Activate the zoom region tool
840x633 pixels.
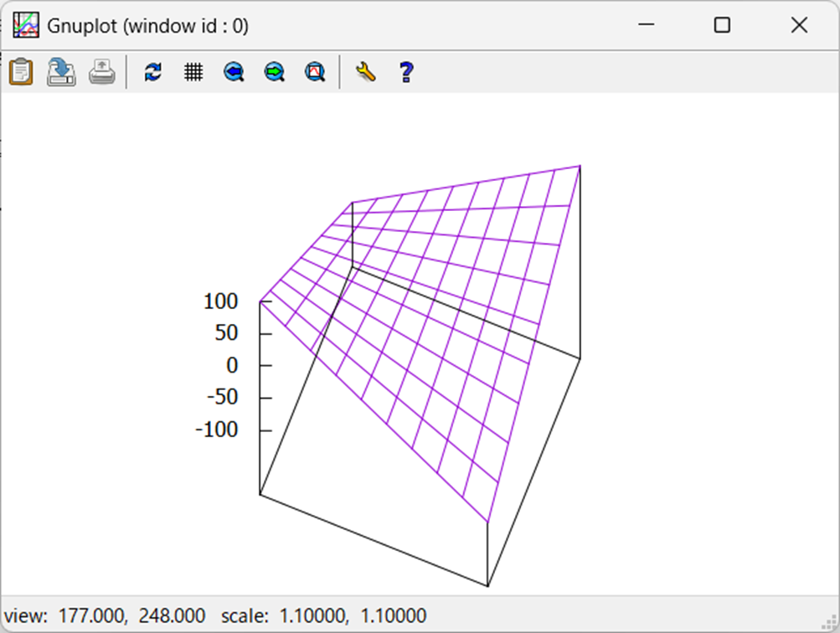pos(313,72)
